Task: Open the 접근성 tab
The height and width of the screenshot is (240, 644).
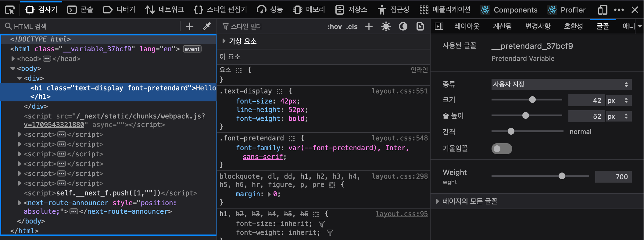Action: tap(393, 10)
